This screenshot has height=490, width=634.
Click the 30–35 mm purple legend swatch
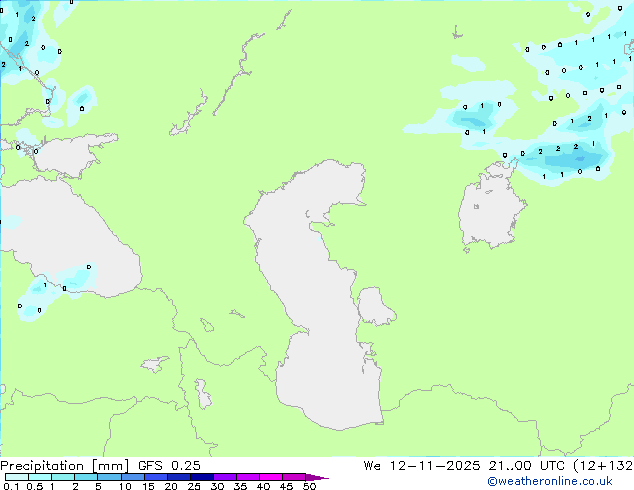point(225,477)
